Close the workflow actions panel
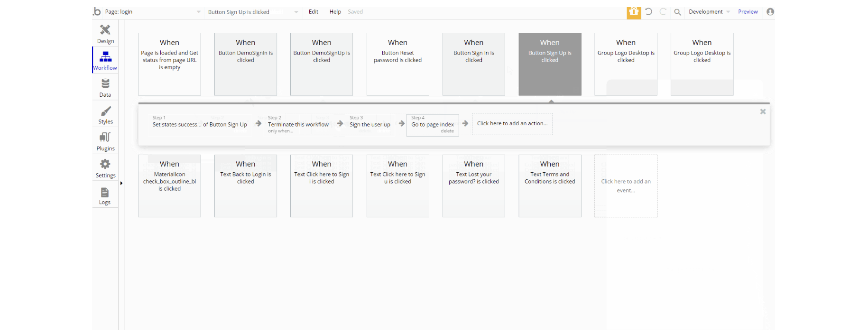The image size is (868, 334). (763, 111)
